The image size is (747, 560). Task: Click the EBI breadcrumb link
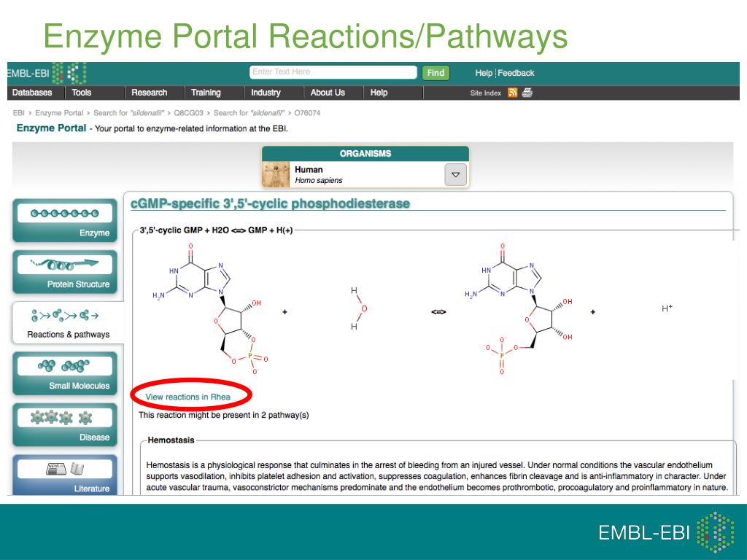tap(18, 113)
